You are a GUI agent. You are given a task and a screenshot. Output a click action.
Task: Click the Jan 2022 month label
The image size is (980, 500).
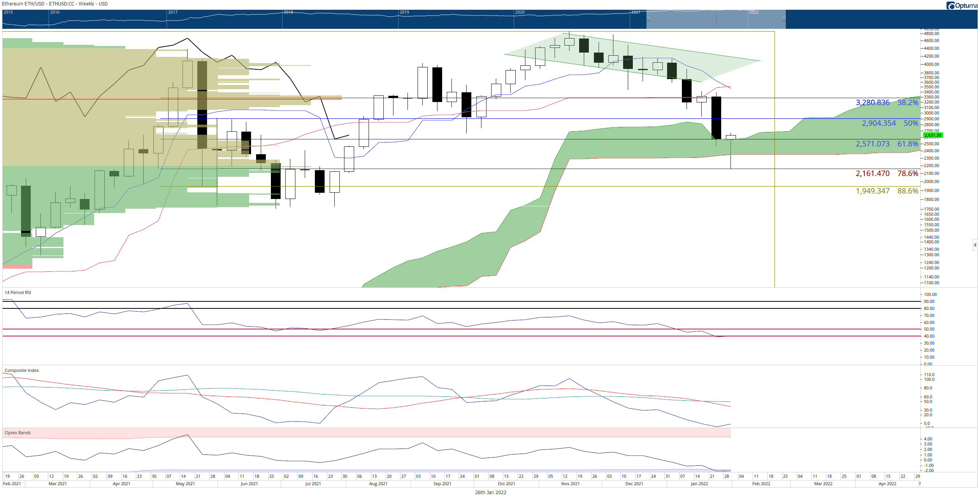[x=699, y=484]
